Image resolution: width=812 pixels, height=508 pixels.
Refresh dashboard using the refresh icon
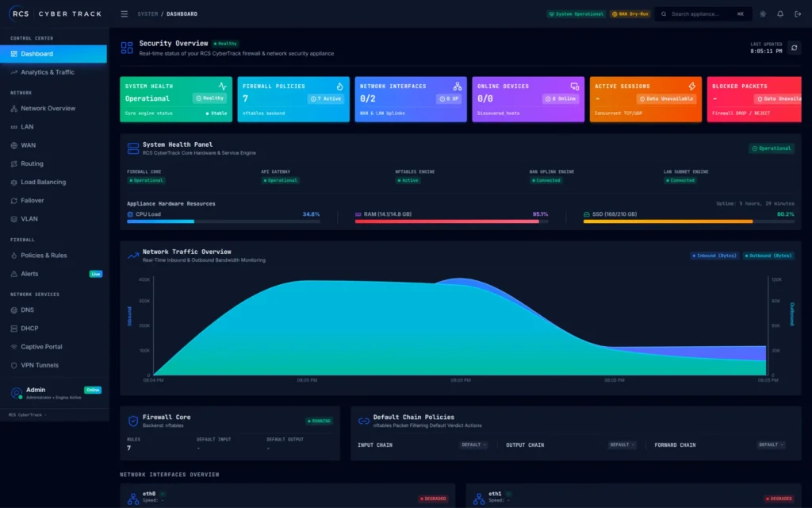tap(794, 48)
